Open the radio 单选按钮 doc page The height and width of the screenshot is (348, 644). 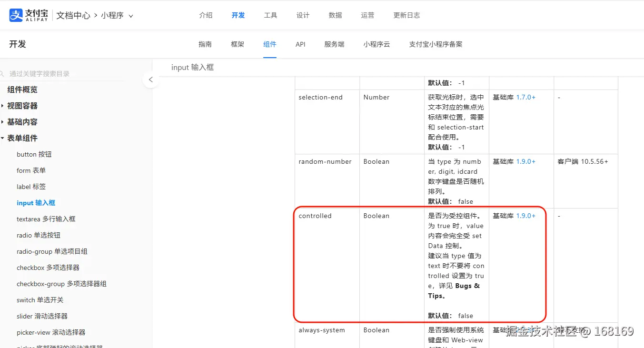click(39, 235)
